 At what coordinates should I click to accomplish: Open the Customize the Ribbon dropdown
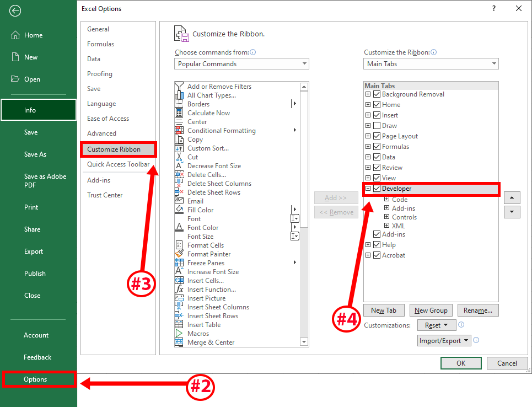pos(431,64)
